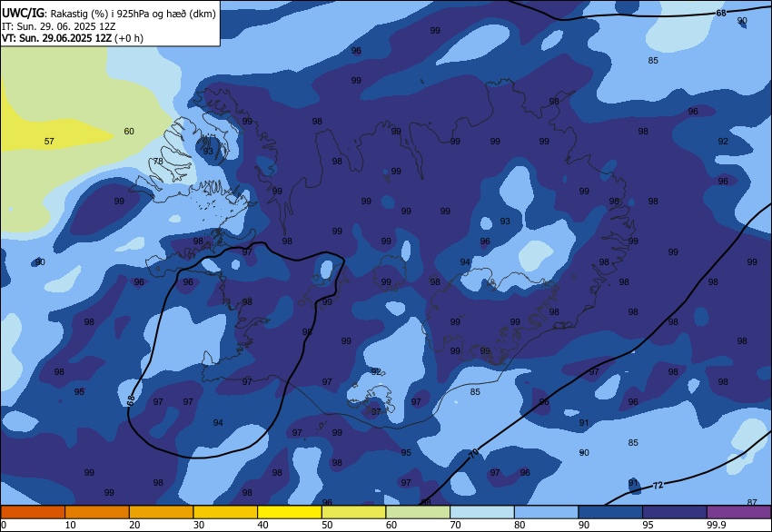Click the dark orange 0–10 legend color segment
The width and height of the screenshot is (772, 532).
(33, 512)
